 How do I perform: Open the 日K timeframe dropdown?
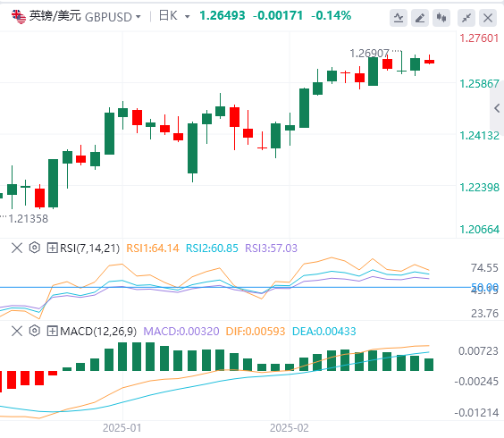click(187, 16)
